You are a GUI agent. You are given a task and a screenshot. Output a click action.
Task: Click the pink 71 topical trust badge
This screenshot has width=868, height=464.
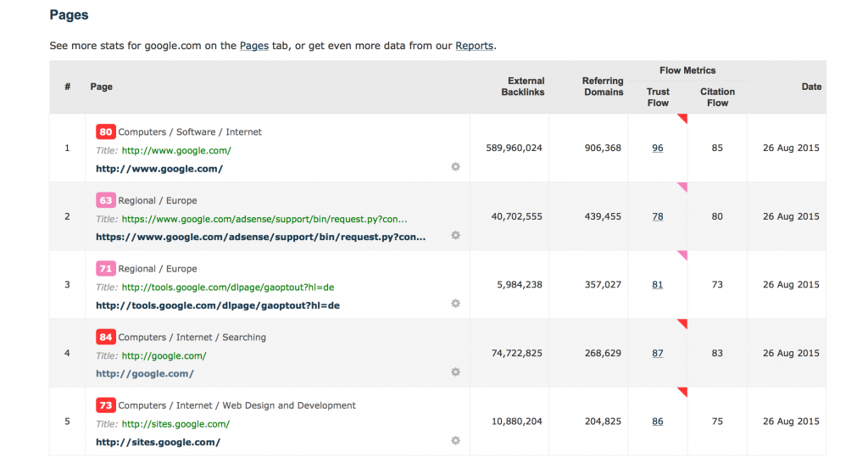coord(106,269)
